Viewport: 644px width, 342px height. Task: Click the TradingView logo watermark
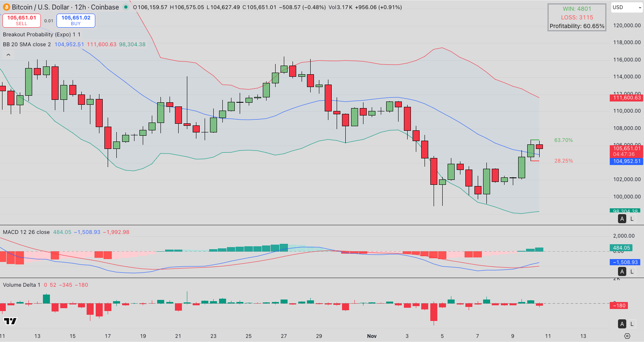pyautogui.click(x=10, y=320)
